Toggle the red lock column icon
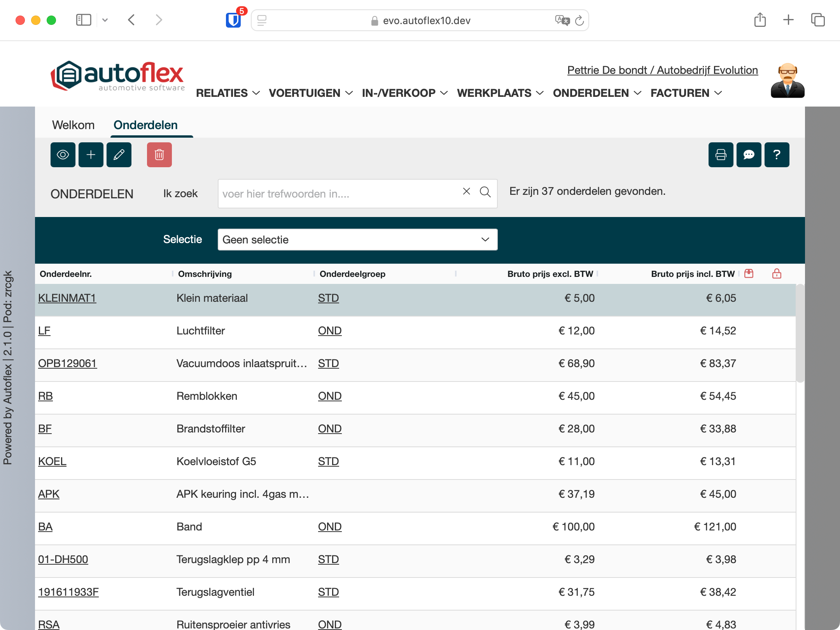The height and width of the screenshot is (630, 840). (x=777, y=274)
